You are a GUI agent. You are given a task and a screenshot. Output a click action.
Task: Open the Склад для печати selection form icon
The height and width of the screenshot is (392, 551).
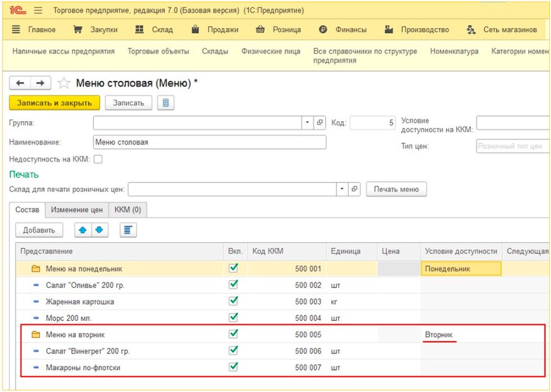[354, 189]
